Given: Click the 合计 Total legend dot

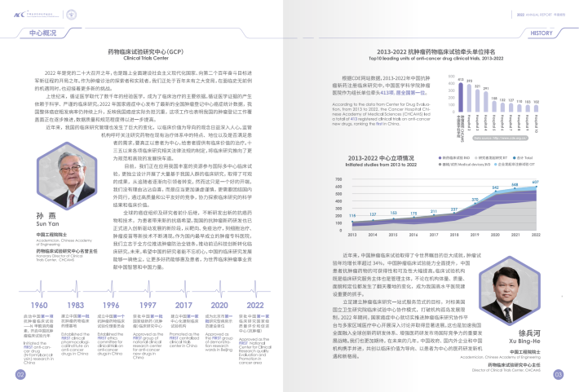Looking at the screenshot, I should [x=515, y=158].
